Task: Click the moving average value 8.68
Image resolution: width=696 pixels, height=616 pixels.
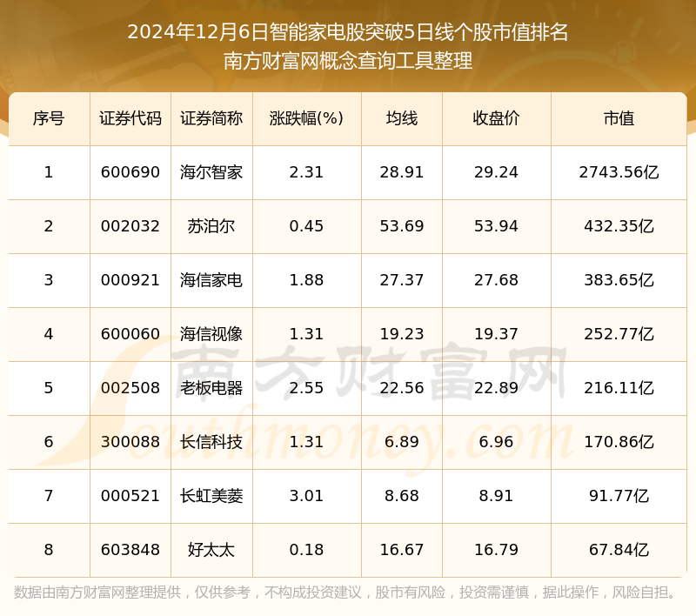Action: (x=402, y=496)
